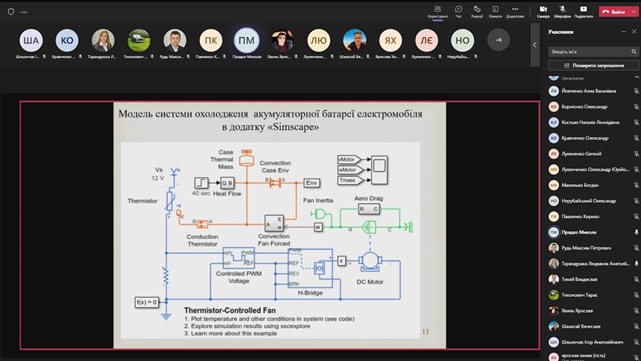Open the breakout Rooms icon

[495, 11]
